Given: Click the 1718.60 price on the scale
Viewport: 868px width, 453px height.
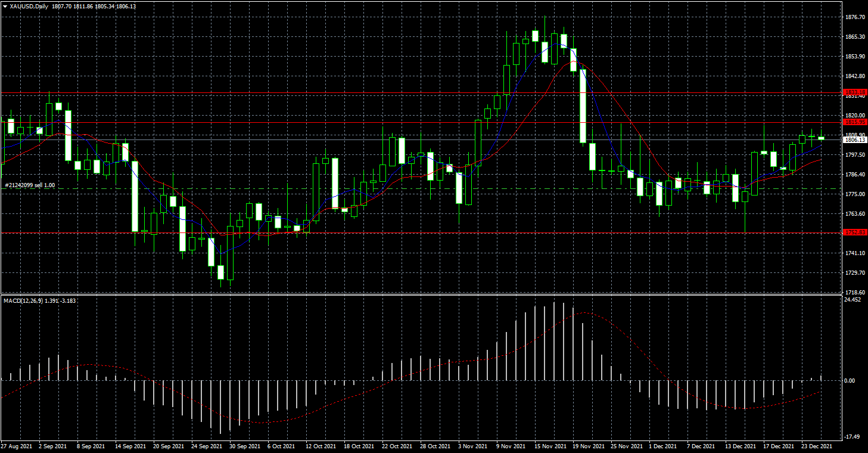Looking at the screenshot, I should (x=855, y=293).
